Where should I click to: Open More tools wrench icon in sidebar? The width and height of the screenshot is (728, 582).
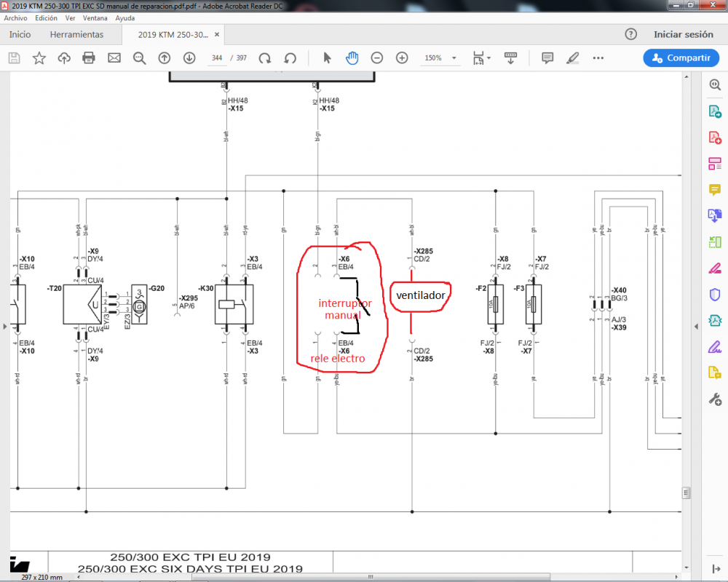point(715,399)
